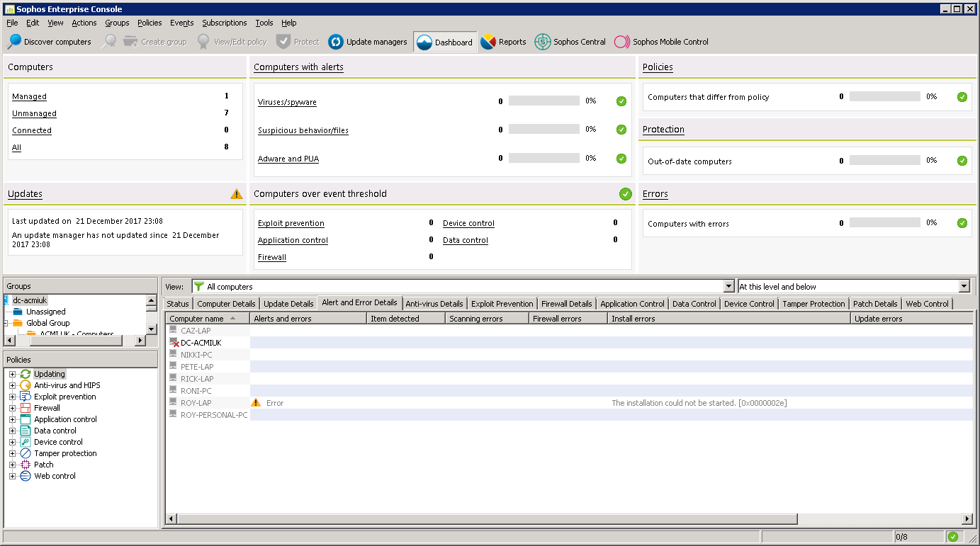Viewport: 980px width, 546px height.
Task: Switch to the Tamper Protection tab
Action: coord(813,304)
